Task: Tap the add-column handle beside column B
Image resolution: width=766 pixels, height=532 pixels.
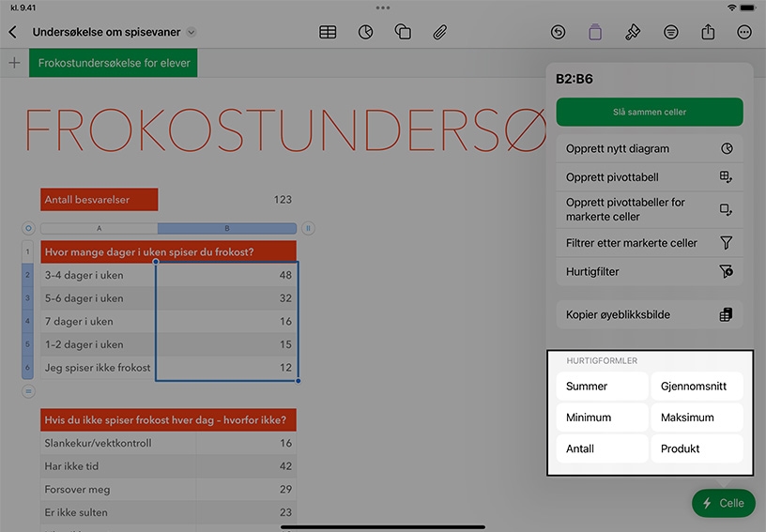Action: coord(308,228)
